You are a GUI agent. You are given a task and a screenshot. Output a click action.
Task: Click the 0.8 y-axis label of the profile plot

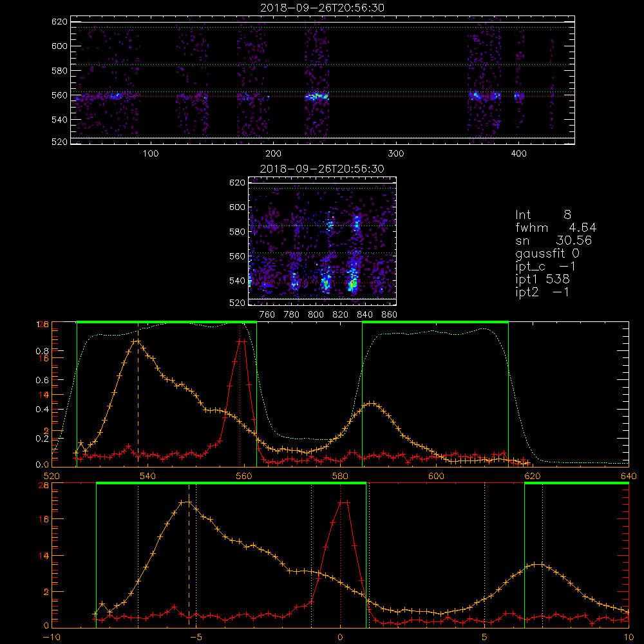click(43, 351)
